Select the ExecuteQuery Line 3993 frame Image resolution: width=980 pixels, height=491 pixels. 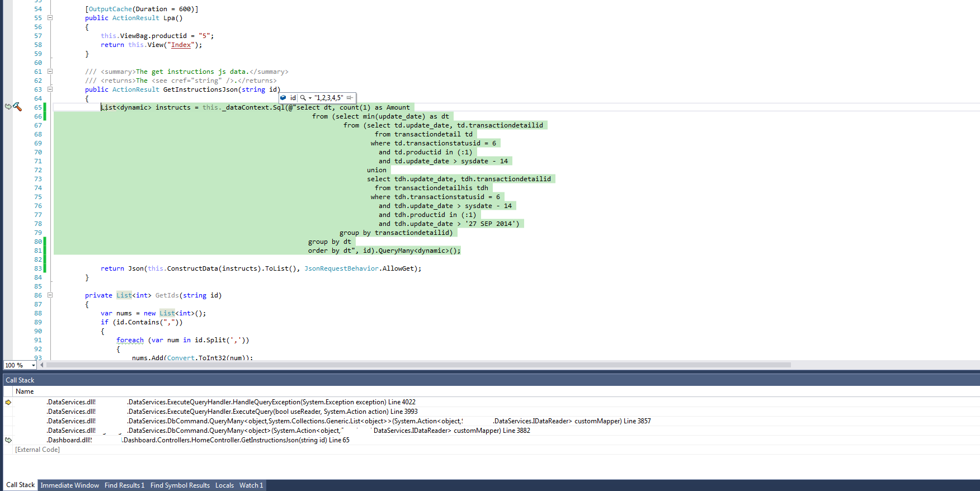[x=492, y=412]
